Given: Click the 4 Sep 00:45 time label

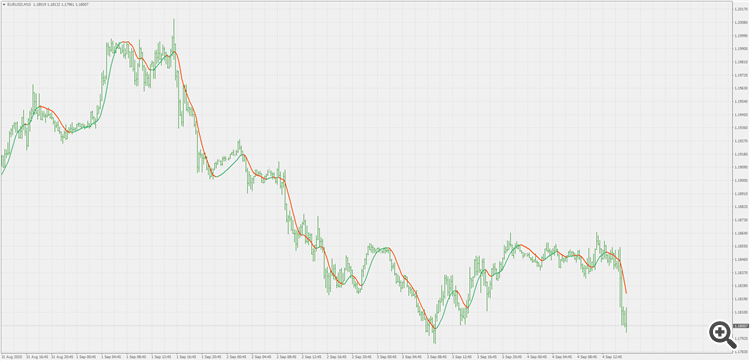Looking at the screenshot, I should pos(537,357).
